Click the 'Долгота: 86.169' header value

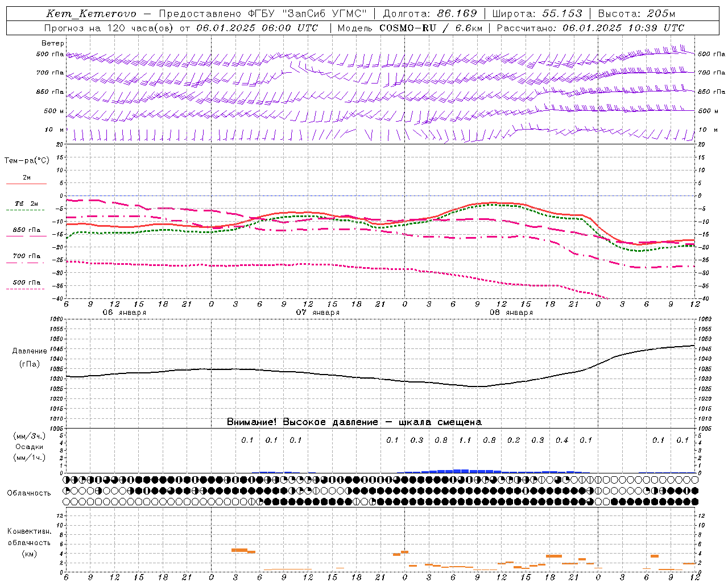430,14
